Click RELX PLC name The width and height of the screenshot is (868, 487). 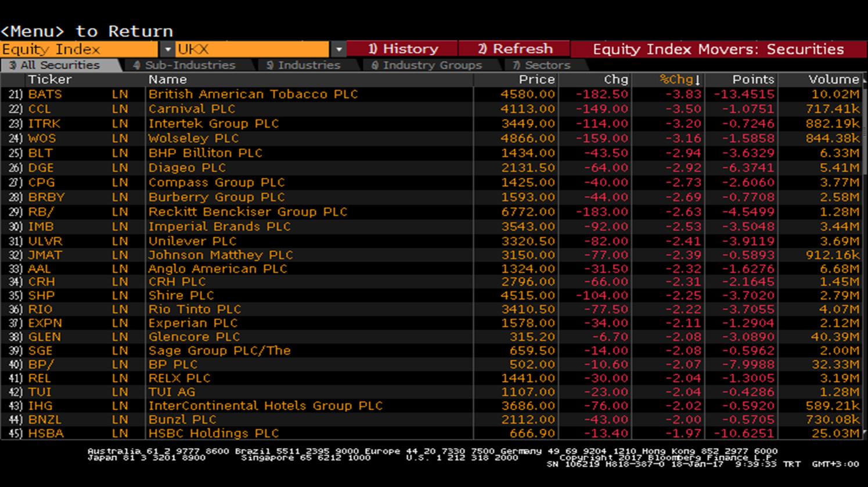pyautogui.click(x=179, y=378)
